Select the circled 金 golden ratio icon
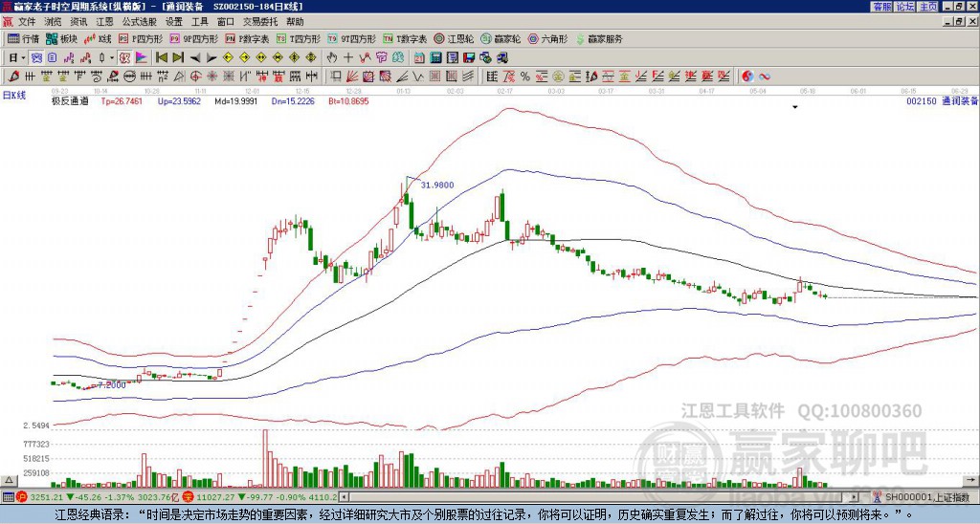This screenshot has height=524, width=980. 558,76
